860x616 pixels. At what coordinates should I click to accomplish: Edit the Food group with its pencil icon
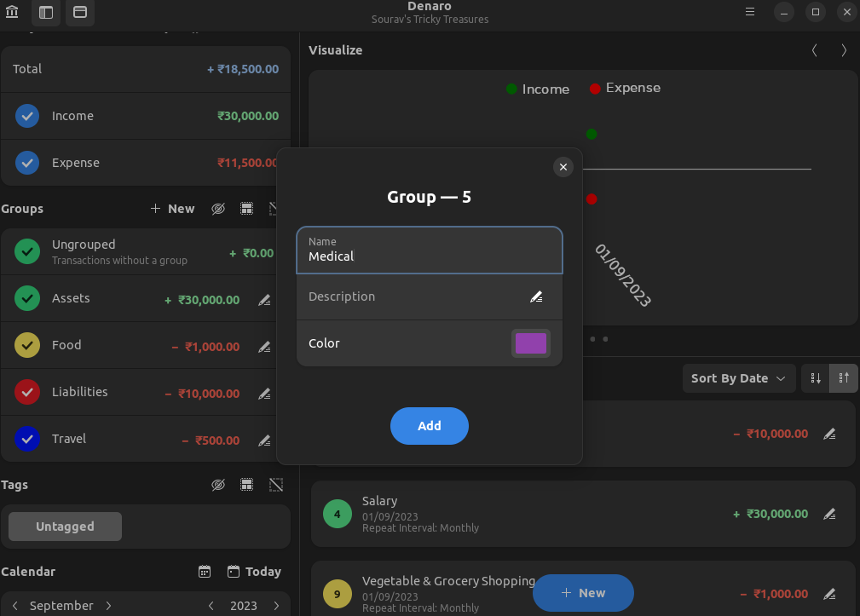click(x=264, y=347)
